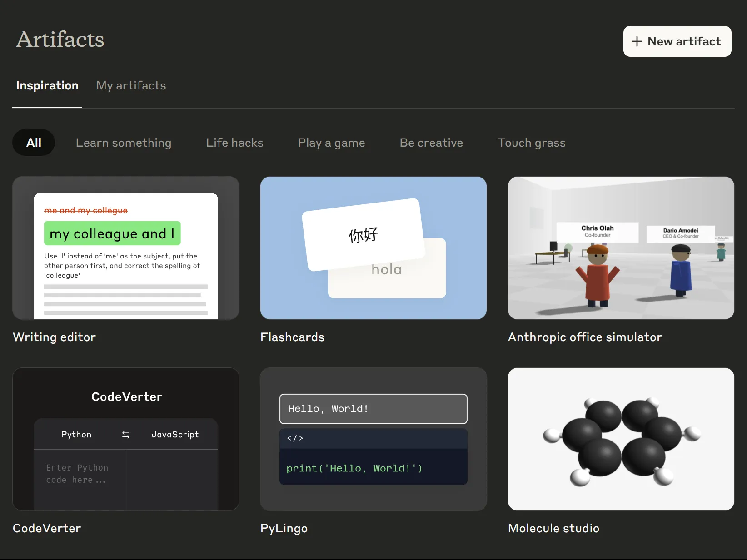The height and width of the screenshot is (560, 747).
Task: Click the plus icon in New artifact
Action: pyautogui.click(x=637, y=41)
